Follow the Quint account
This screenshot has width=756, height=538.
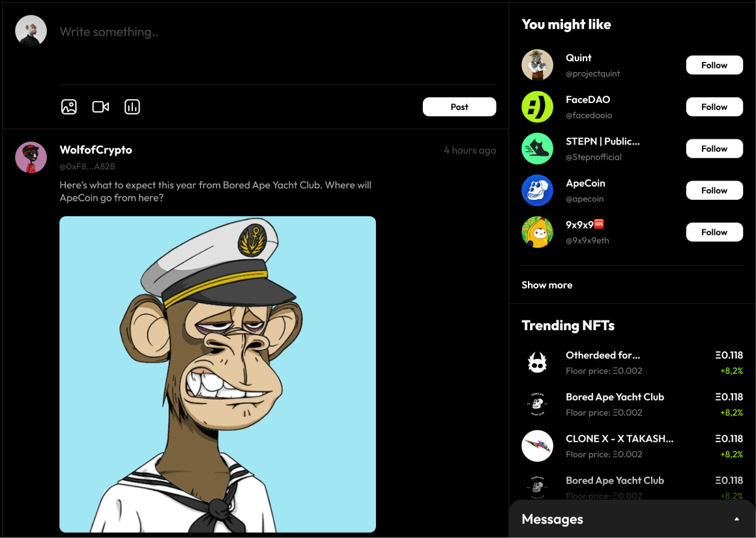click(x=714, y=65)
